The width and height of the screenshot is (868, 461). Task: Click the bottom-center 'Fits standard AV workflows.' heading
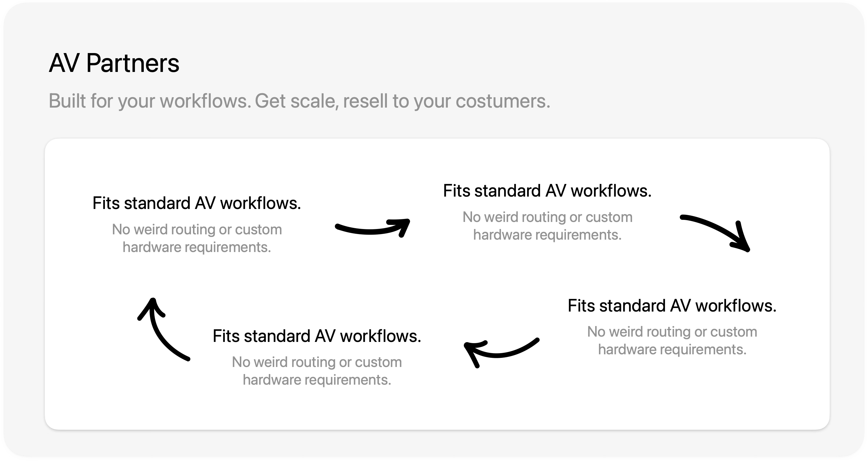317,336
